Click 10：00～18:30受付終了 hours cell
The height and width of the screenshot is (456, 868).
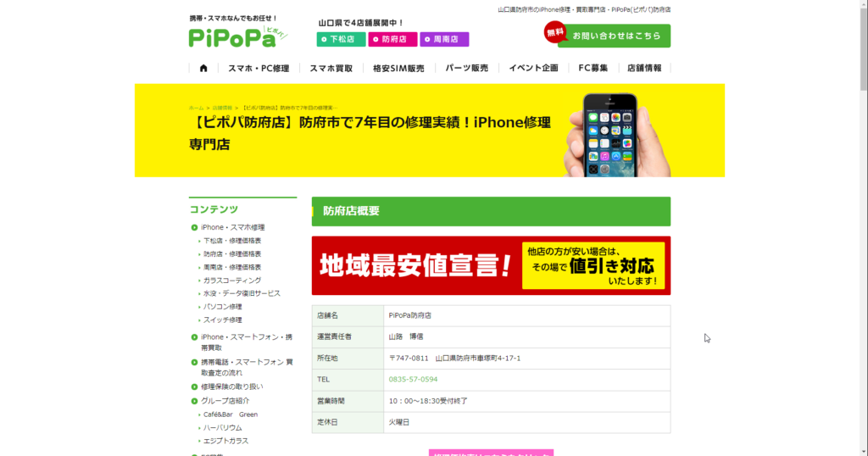pyautogui.click(x=527, y=401)
